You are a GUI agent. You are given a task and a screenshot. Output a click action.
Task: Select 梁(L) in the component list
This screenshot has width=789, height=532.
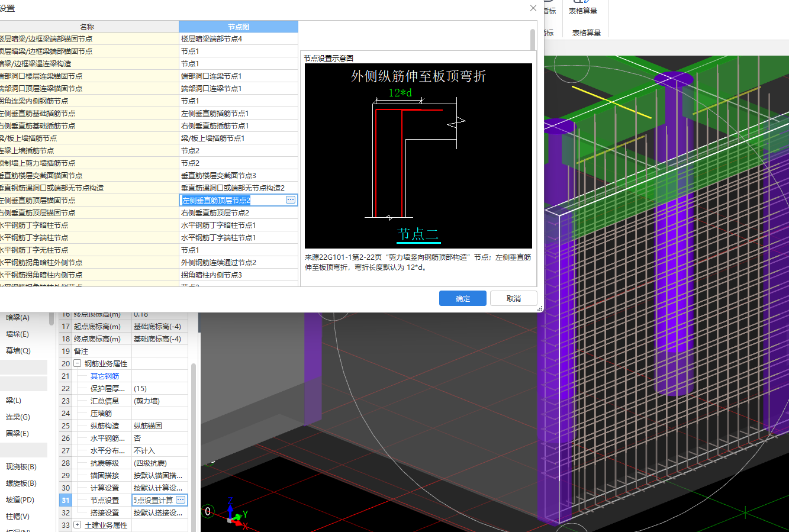click(x=14, y=401)
